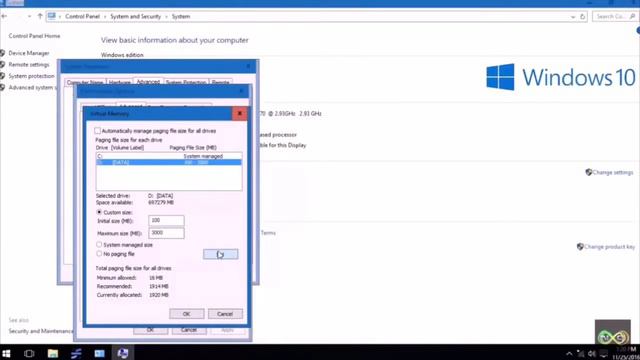Image resolution: width=640 pixels, height=360 pixels.
Task: Show hidden system tray icons
Action: (x=569, y=354)
